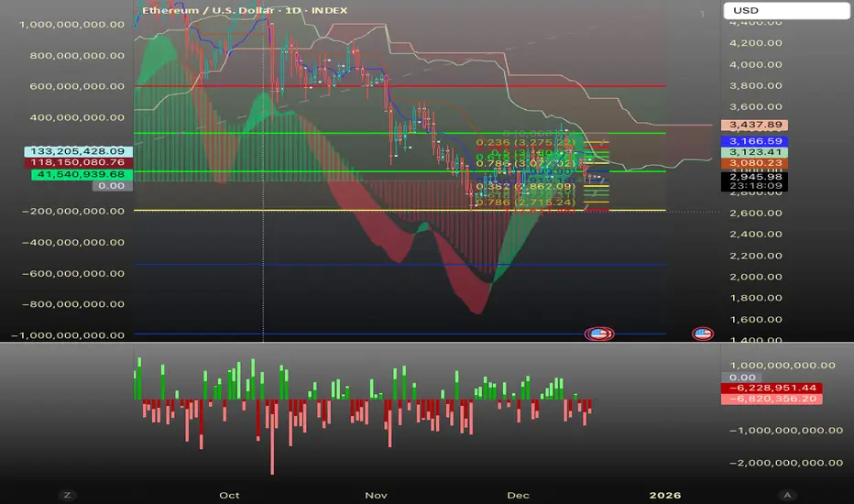Screen dimensions: 854x504
Task: Open the lone US flag event marker past 2026
Action: pyautogui.click(x=703, y=334)
